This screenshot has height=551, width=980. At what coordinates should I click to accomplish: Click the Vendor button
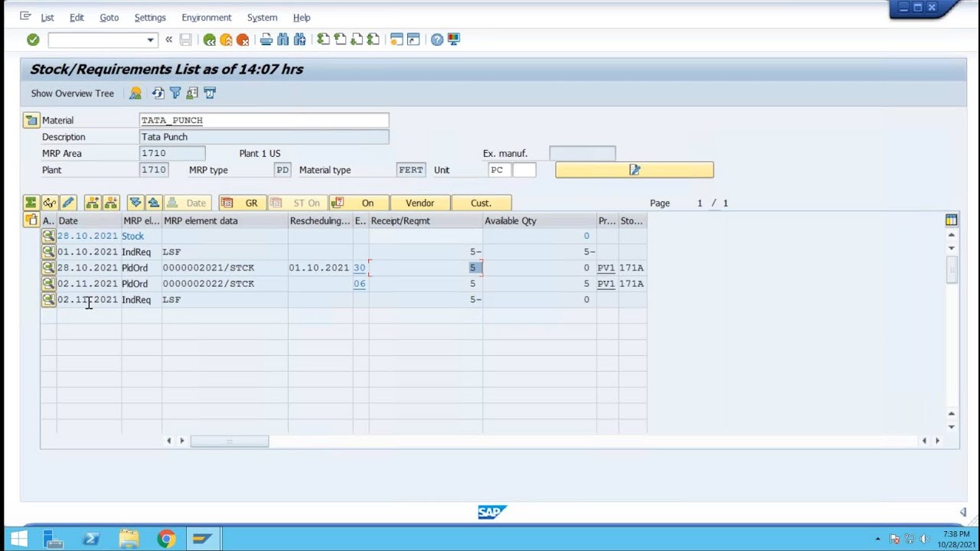(420, 203)
